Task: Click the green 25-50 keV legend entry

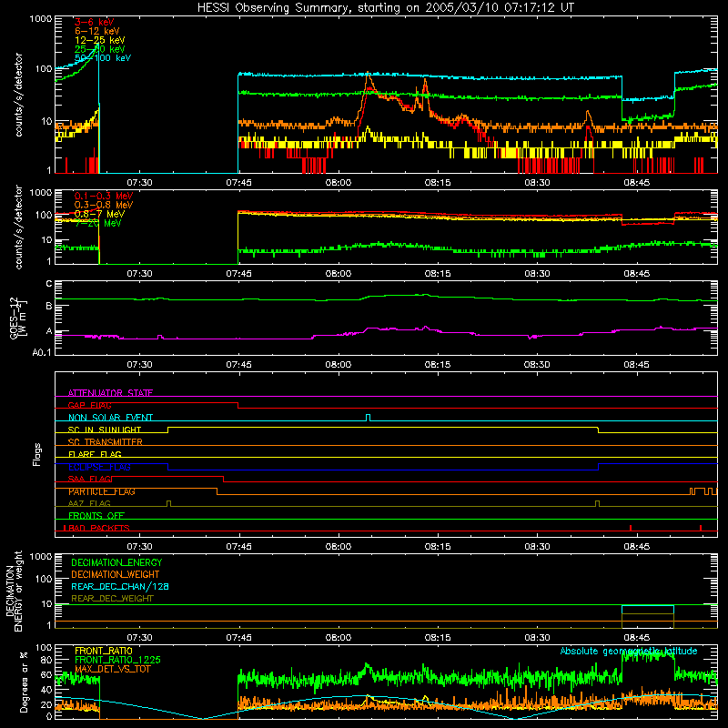Action: tap(100, 49)
